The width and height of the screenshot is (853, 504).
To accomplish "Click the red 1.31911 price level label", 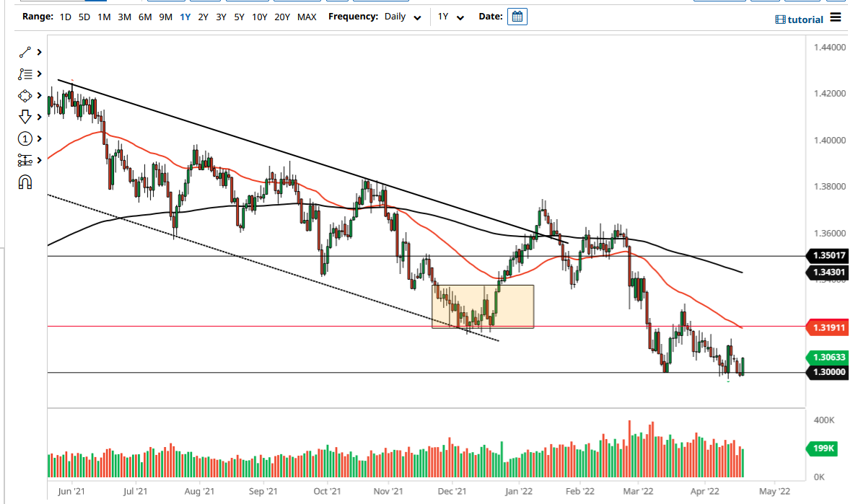I will [827, 327].
